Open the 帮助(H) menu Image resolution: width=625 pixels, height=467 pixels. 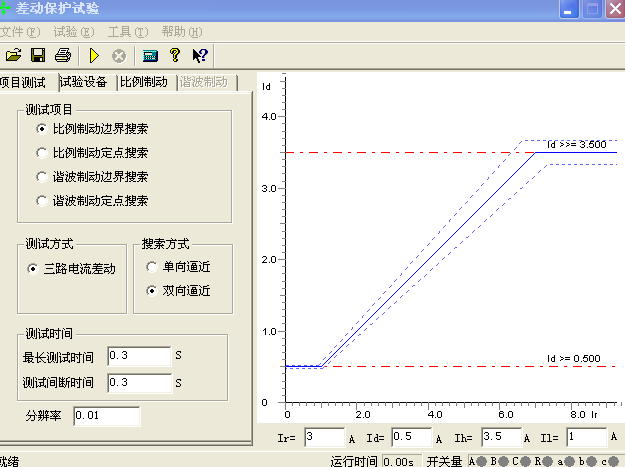tap(182, 32)
